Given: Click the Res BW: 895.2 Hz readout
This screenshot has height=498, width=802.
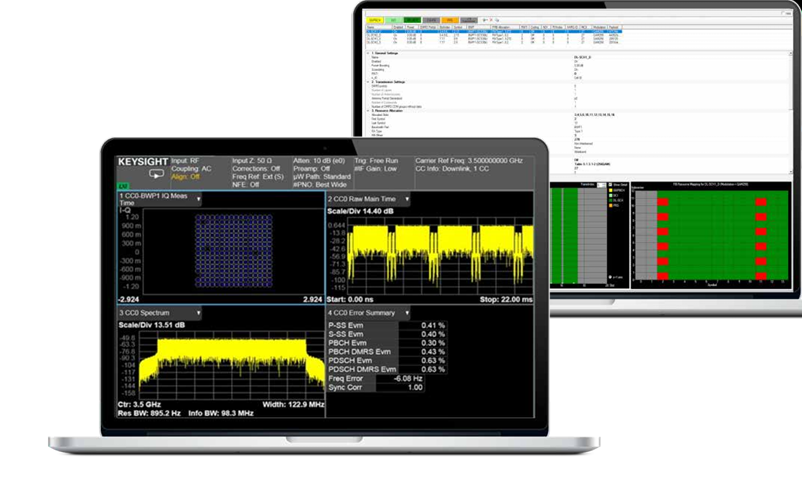Looking at the screenshot, I should 149,413.
